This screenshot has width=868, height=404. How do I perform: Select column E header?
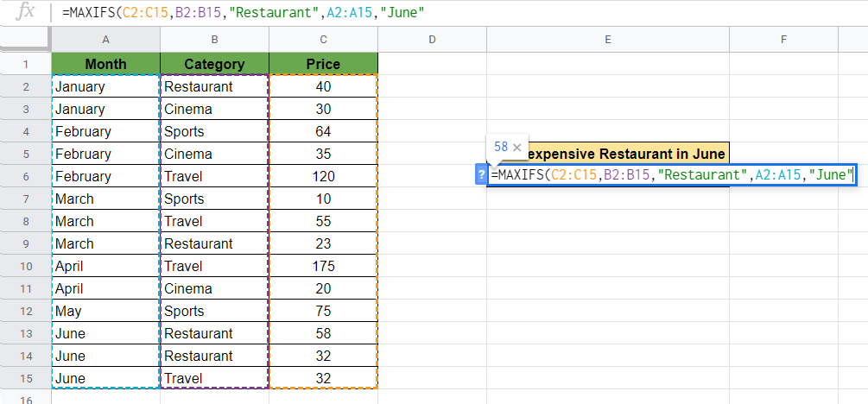[608, 40]
